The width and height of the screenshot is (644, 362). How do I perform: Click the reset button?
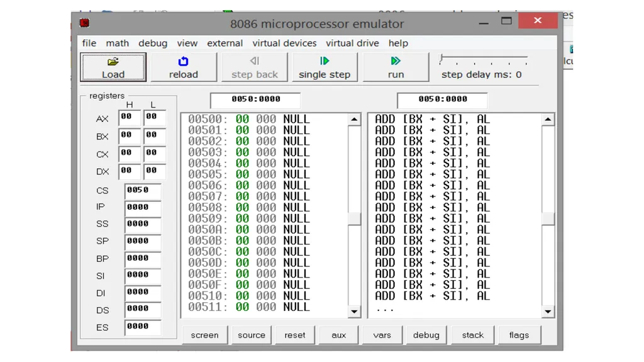coord(295,336)
